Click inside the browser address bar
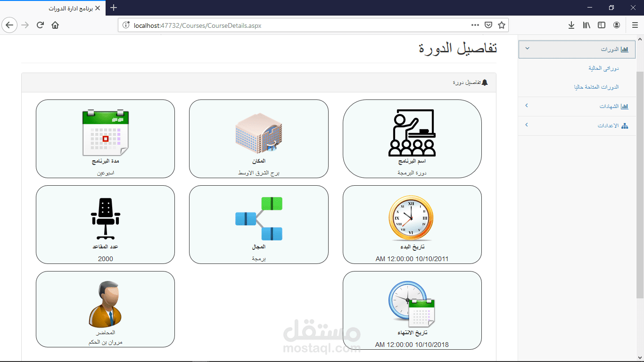This screenshot has height=362, width=644. pyautogui.click(x=283, y=25)
